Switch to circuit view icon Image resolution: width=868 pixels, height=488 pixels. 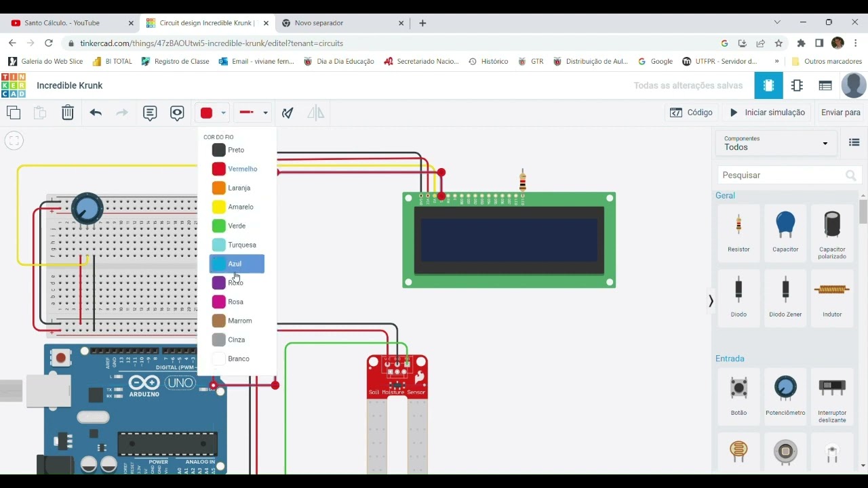point(768,85)
